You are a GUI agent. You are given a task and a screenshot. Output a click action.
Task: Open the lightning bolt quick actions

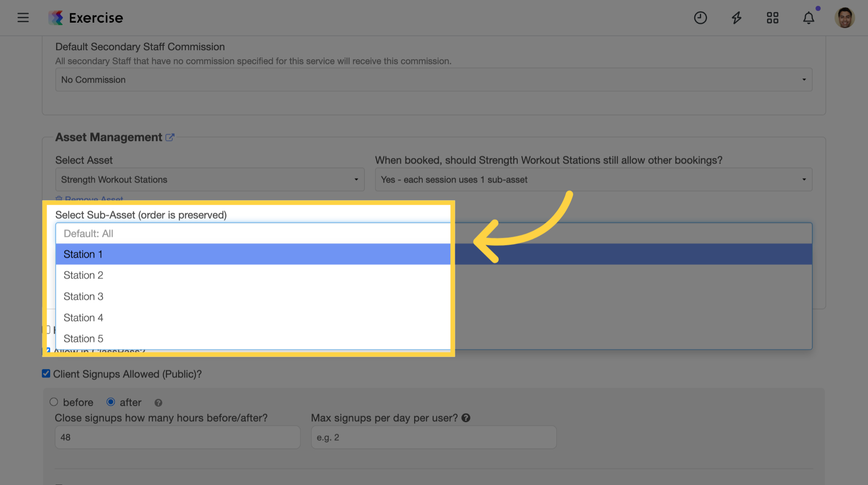(x=736, y=18)
